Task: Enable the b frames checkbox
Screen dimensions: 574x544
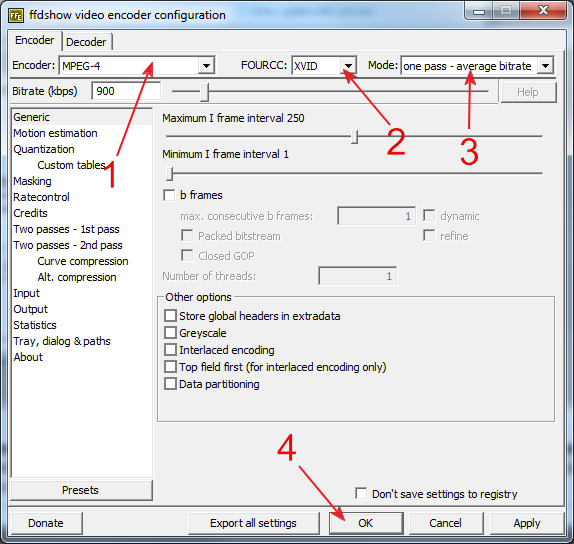Action: click(x=169, y=195)
